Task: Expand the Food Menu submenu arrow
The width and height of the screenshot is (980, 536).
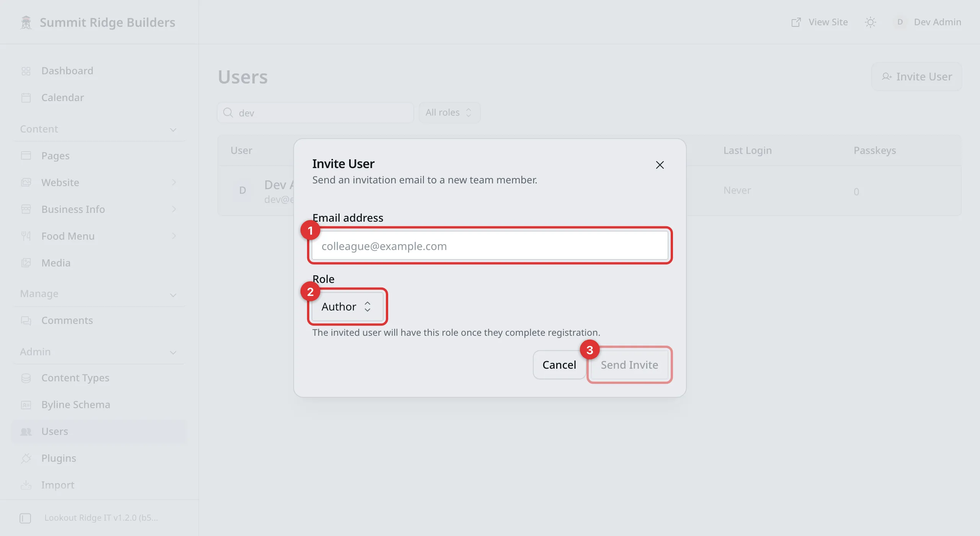Action: [174, 236]
